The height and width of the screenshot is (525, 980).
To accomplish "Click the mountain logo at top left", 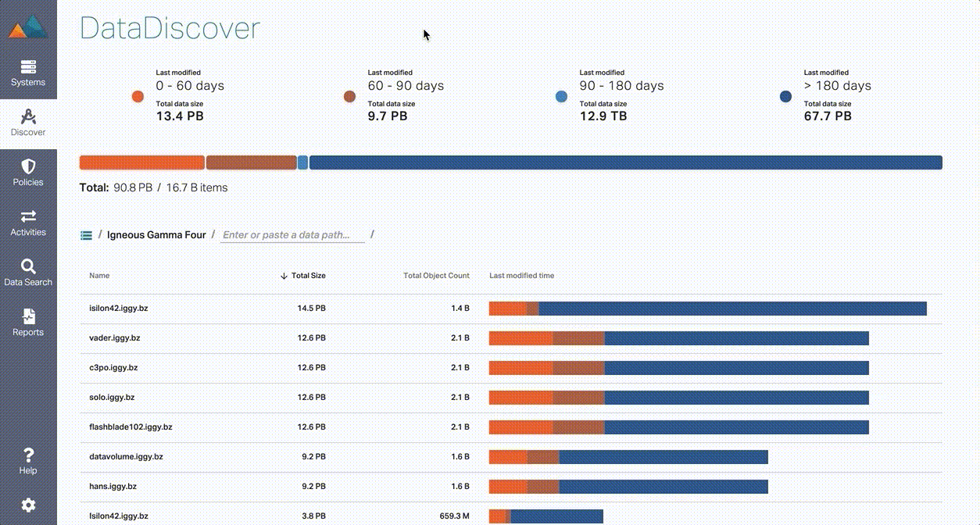I will click(28, 27).
